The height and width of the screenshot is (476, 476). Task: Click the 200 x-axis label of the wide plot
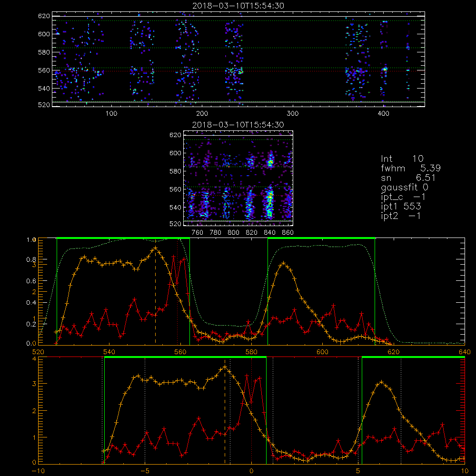pyautogui.click(x=202, y=114)
